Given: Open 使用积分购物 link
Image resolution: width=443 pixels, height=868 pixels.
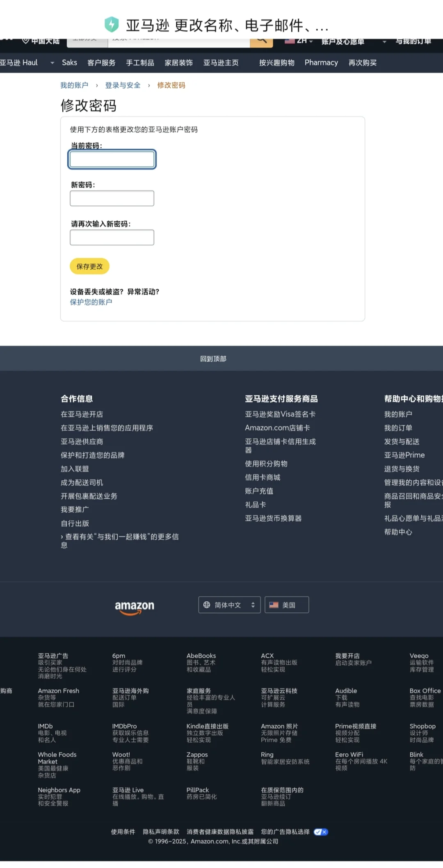Looking at the screenshot, I should point(266,464).
